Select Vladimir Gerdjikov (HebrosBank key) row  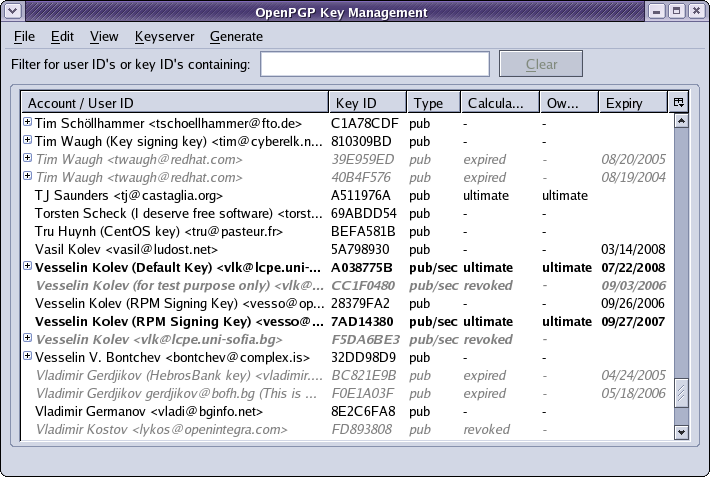point(347,376)
